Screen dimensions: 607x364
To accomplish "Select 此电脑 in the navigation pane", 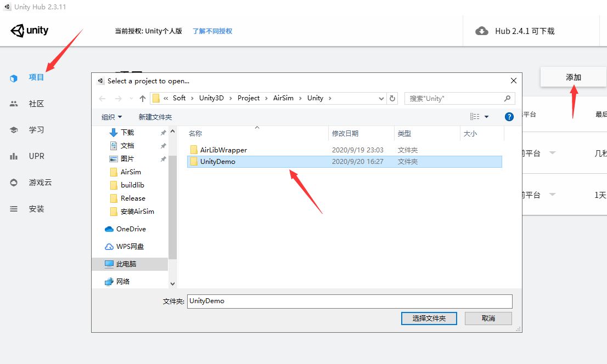I will pyautogui.click(x=130, y=264).
